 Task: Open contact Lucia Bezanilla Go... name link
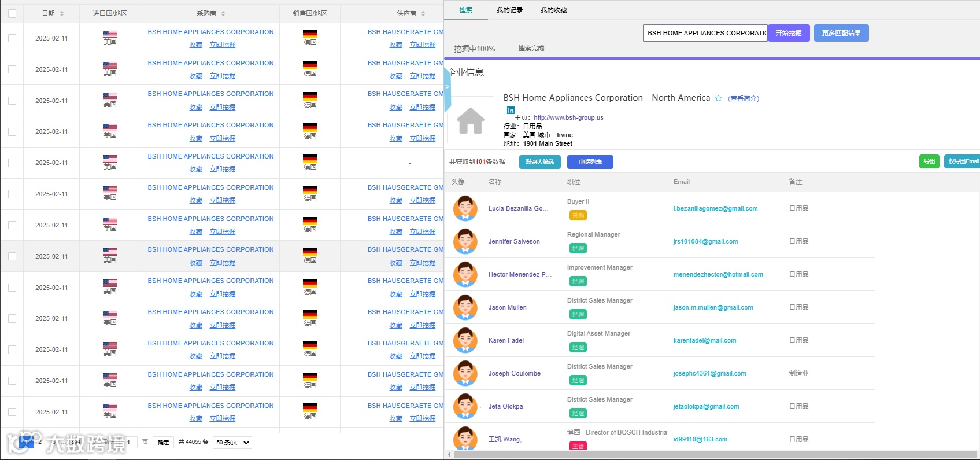[x=519, y=208]
